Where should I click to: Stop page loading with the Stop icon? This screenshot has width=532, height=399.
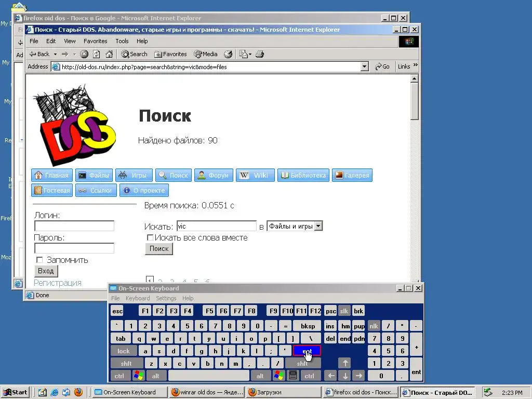pos(84,54)
